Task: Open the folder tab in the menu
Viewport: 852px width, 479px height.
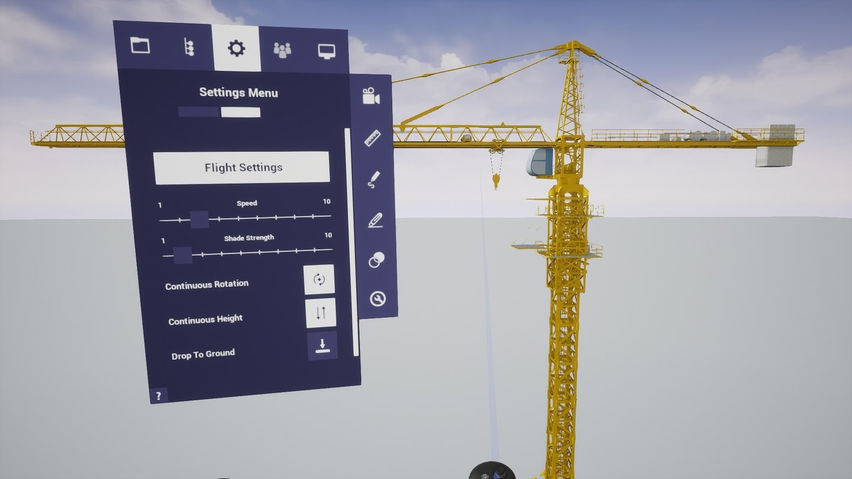Action: click(x=140, y=45)
